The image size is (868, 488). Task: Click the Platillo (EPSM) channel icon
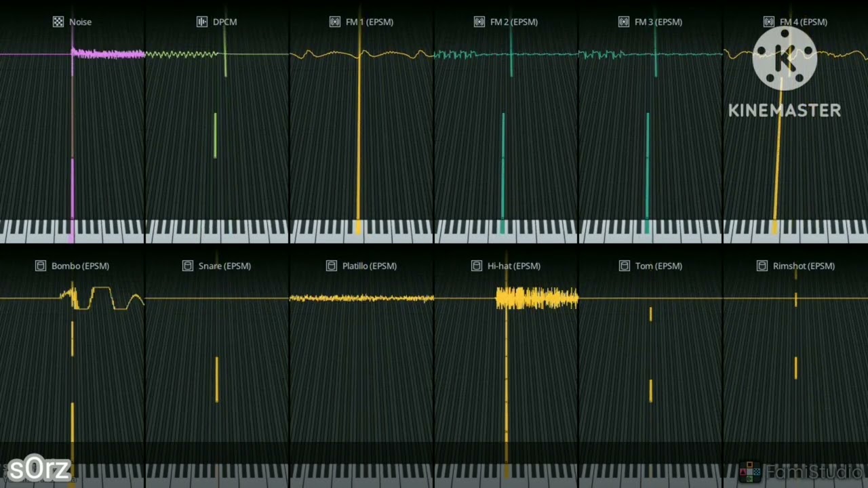click(332, 266)
